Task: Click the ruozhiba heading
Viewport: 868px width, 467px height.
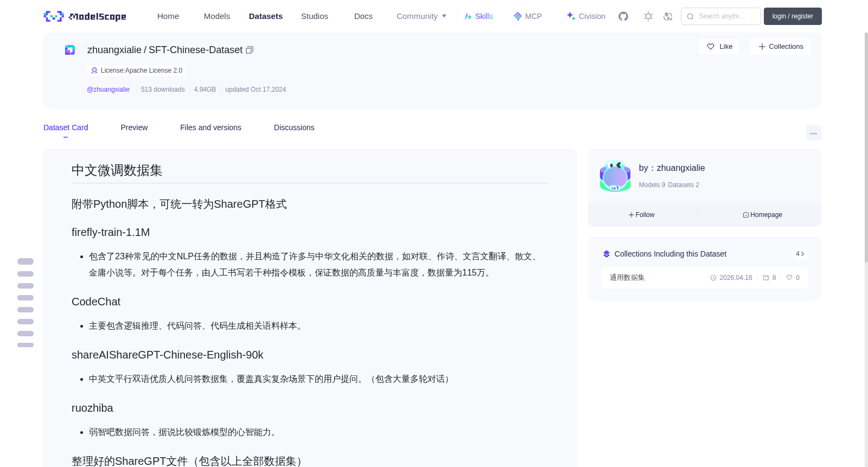Action: tap(92, 408)
